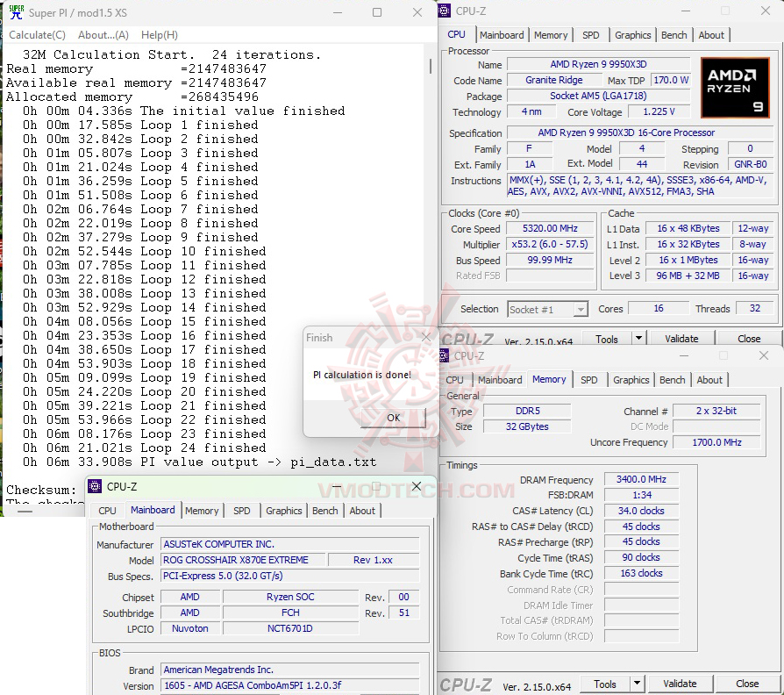Click the Core Speed value field showing 5320.00 MHz
This screenshot has height=695, width=784.
point(549,229)
